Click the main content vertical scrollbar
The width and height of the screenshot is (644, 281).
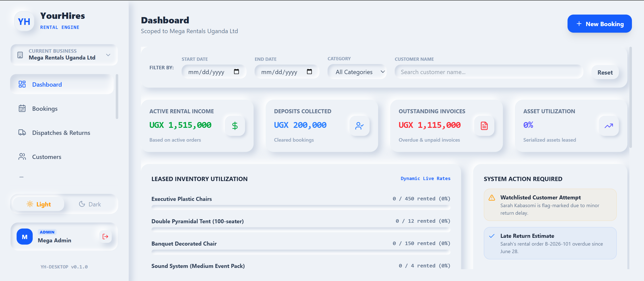(630, 97)
